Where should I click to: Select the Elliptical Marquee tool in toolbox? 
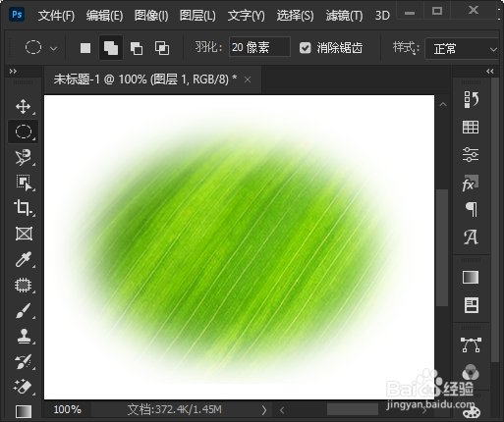24,132
